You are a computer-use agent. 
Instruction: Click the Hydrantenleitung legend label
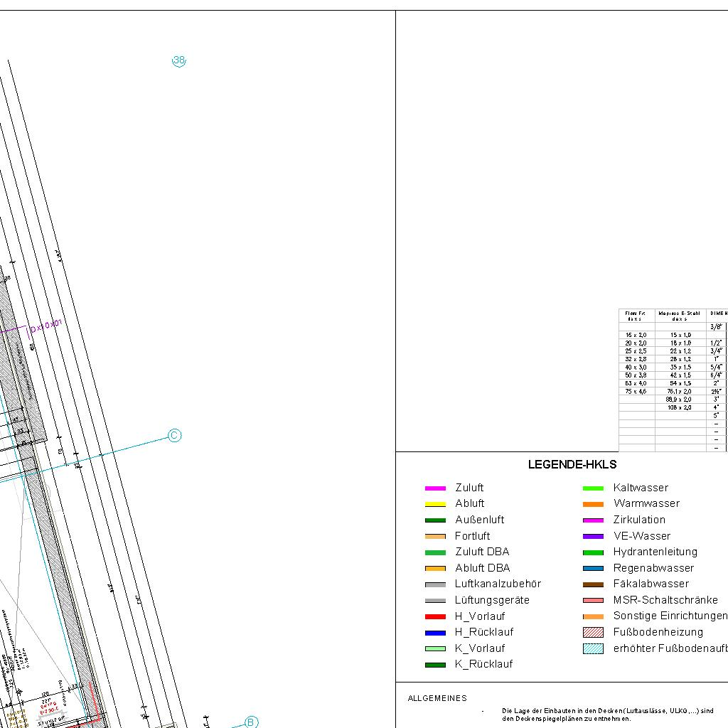tap(655, 552)
